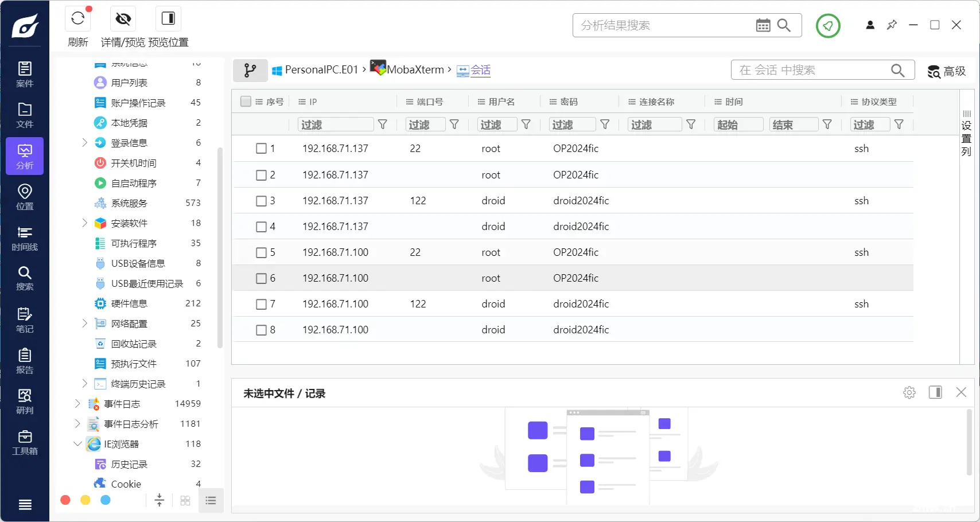Check the select-all header checkbox
980x522 pixels.
(246, 102)
